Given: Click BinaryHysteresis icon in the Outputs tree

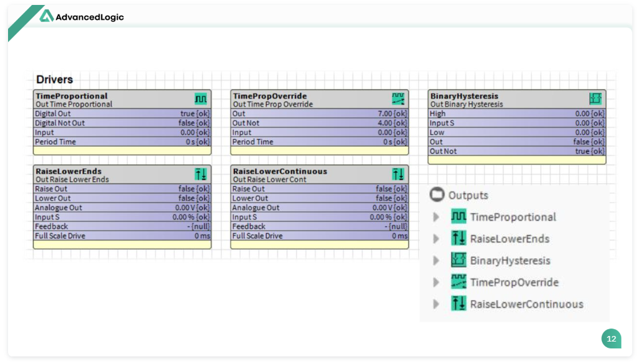Looking at the screenshot, I should click(x=458, y=260).
